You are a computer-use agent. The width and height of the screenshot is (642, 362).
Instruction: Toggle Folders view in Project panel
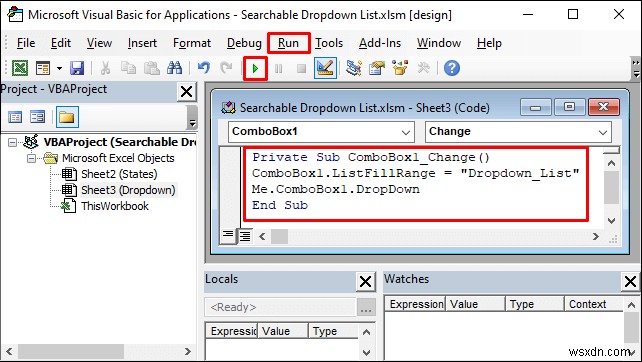coord(67,117)
